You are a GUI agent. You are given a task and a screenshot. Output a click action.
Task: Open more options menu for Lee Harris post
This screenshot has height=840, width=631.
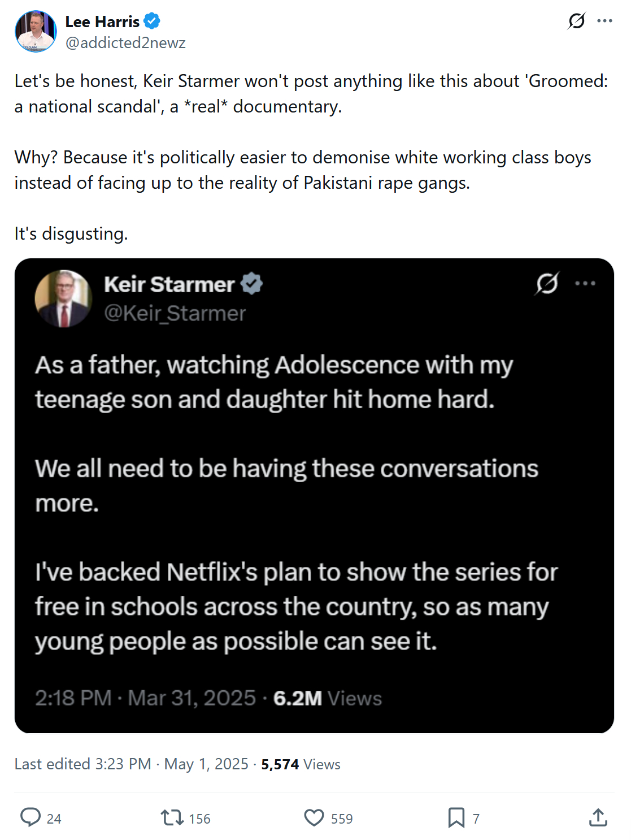coord(604,21)
